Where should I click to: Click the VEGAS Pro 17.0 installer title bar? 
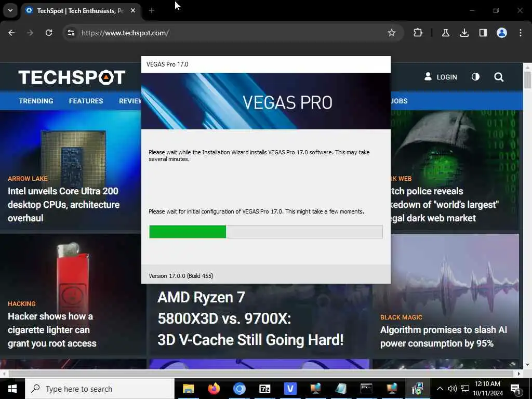click(266, 64)
